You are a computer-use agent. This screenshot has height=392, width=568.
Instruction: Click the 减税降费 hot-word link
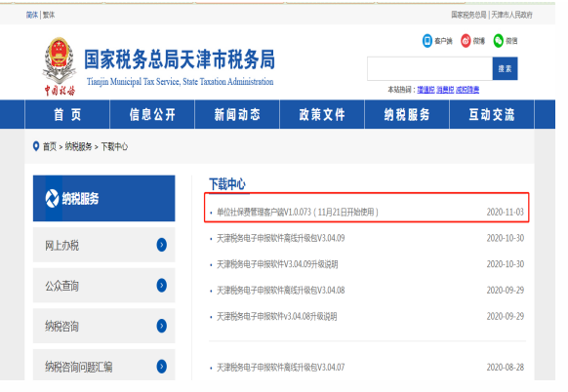(x=467, y=90)
